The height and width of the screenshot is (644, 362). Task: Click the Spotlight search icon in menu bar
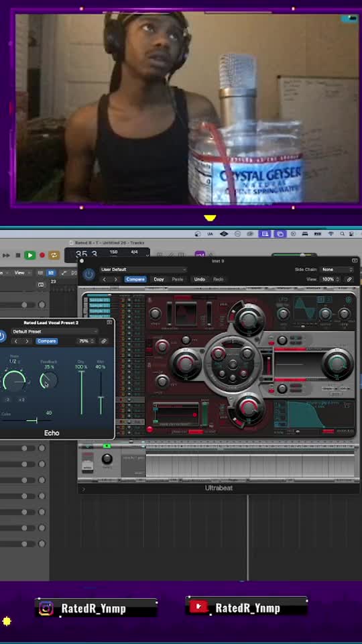[343, 233]
